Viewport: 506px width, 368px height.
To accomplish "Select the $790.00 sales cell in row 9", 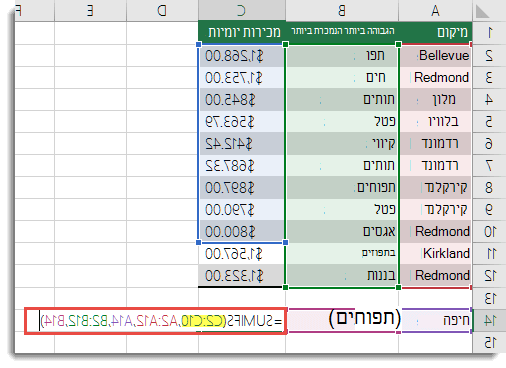I will click(x=242, y=209).
